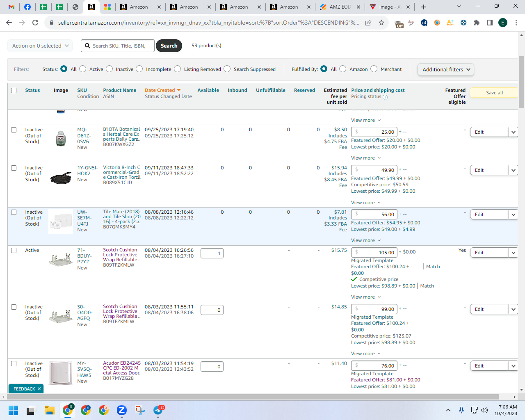Click the horizontal scrollbar at the bottom
Viewport: 525px width, 420px height.
252,397
